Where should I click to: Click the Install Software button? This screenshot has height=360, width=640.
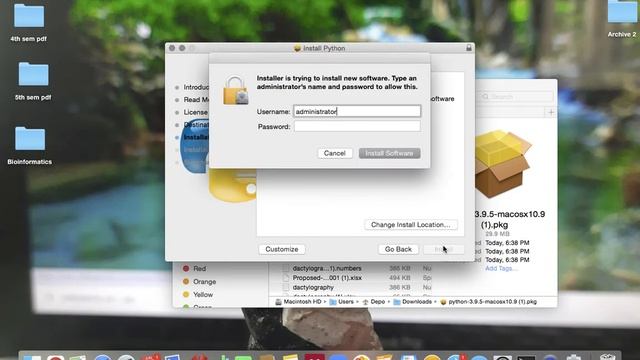point(389,153)
